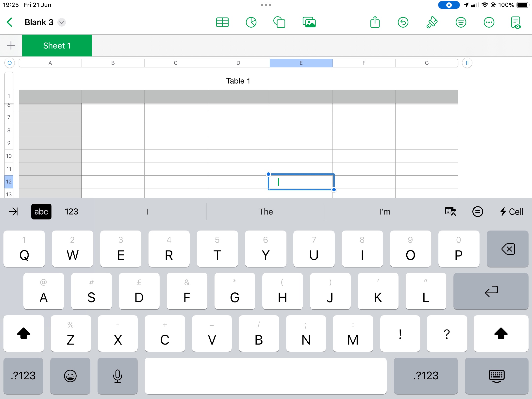Select column E header
532x399 pixels.
click(301, 63)
